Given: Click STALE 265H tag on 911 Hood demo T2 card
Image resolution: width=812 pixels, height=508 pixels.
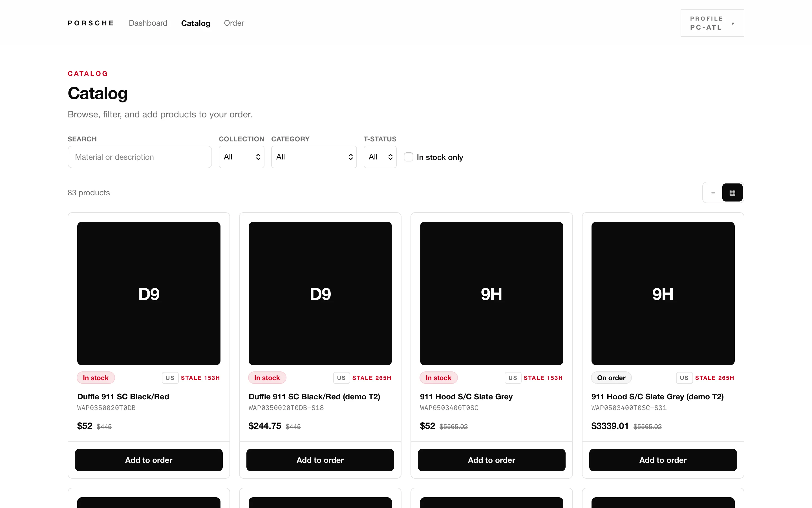Looking at the screenshot, I should coord(714,378).
